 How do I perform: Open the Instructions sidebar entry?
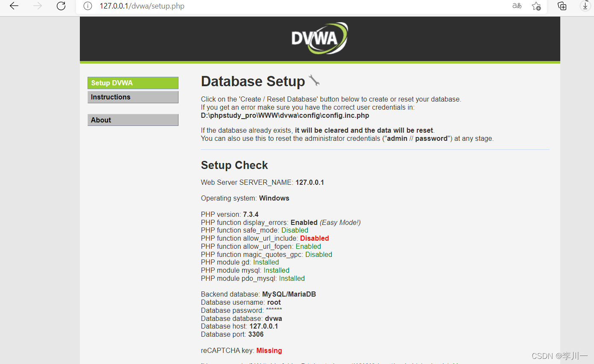pos(133,97)
